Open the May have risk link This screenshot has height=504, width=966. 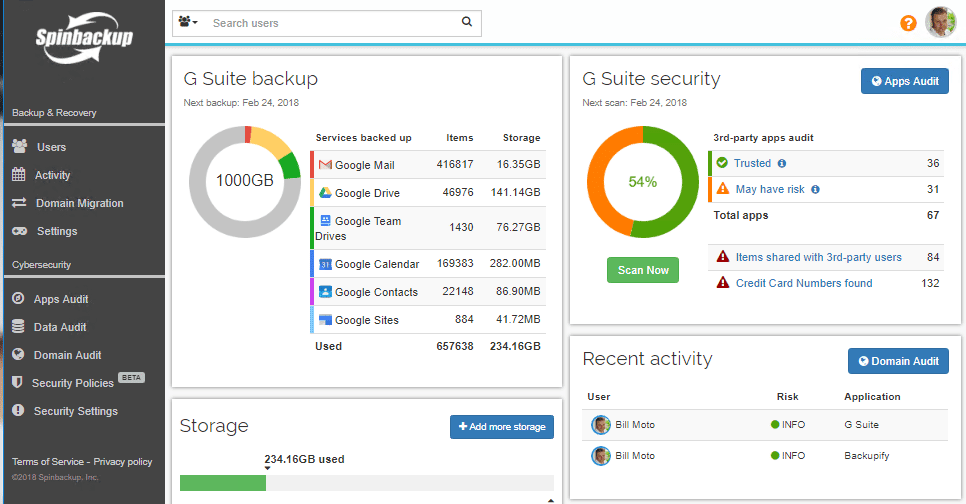[770, 189]
